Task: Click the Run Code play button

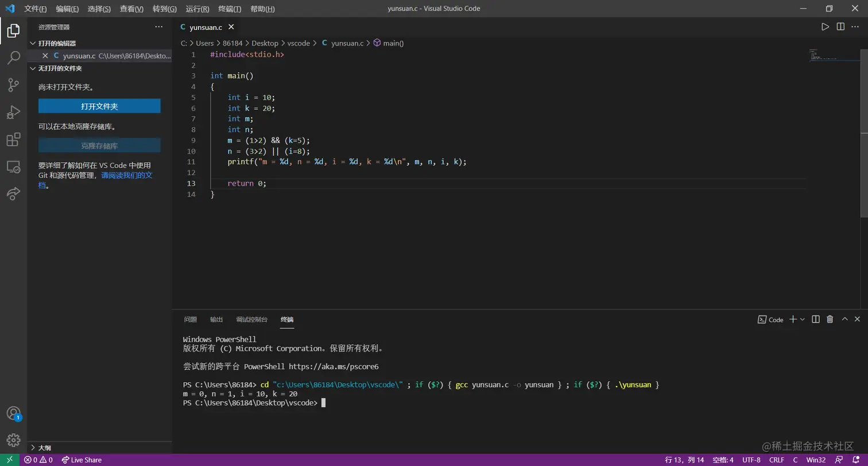Action: [825, 27]
